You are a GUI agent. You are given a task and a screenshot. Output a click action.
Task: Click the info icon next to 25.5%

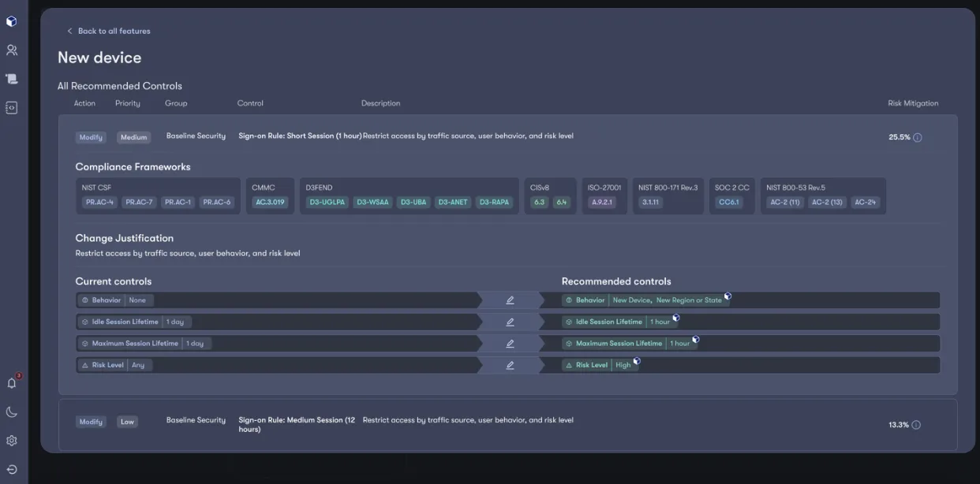pyautogui.click(x=916, y=136)
